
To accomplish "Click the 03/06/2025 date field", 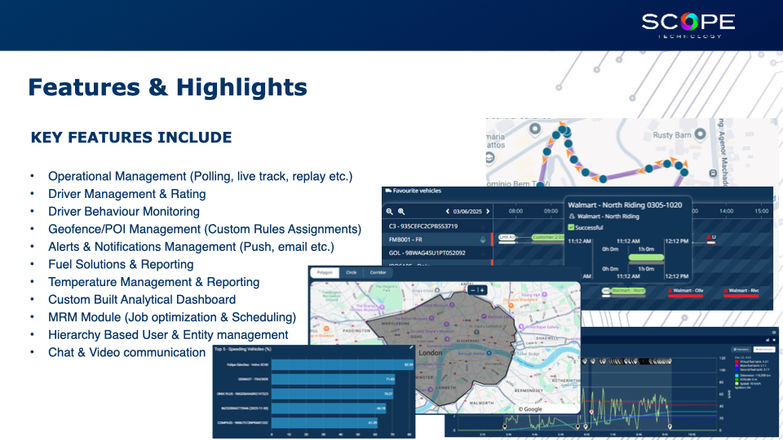I will point(467,211).
